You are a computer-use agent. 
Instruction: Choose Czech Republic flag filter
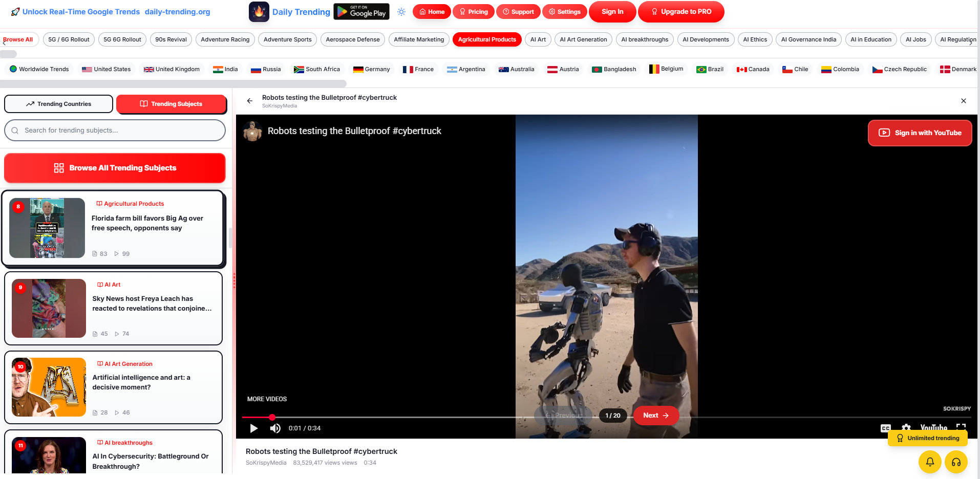900,69
